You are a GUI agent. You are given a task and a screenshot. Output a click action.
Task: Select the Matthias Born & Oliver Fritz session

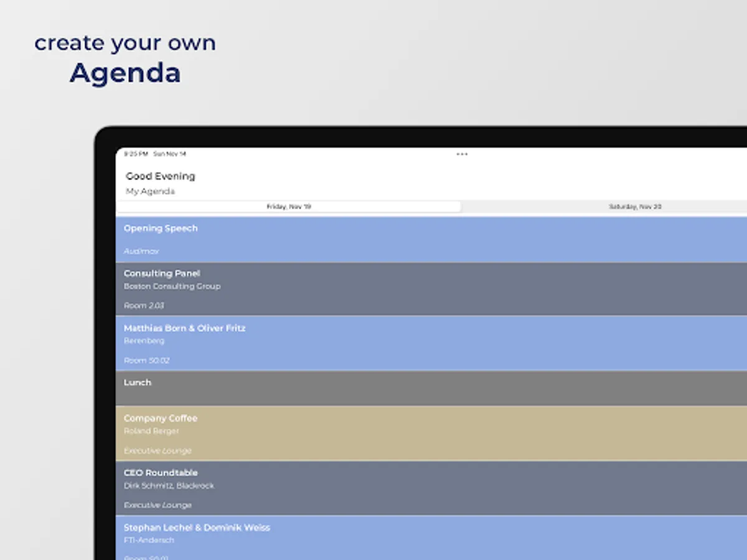coord(431,343)
